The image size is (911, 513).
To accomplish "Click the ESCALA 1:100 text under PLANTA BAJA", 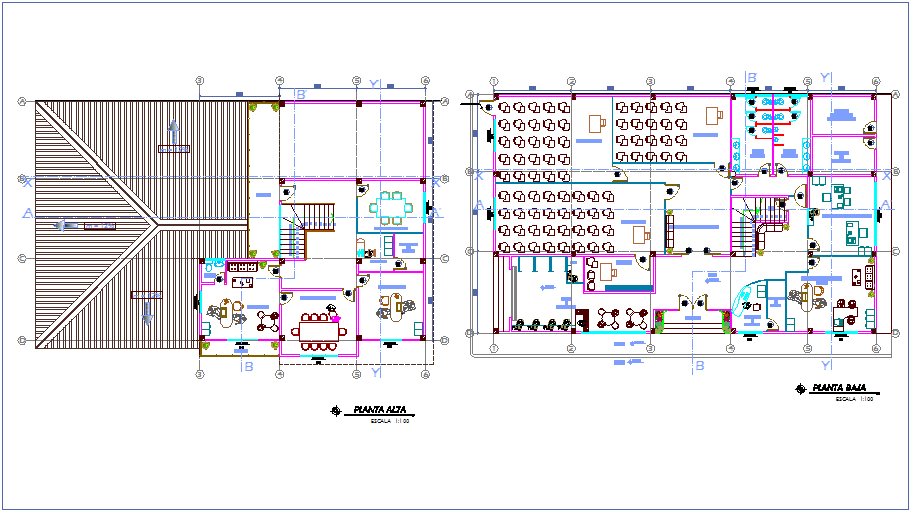I will pos(849,399).
